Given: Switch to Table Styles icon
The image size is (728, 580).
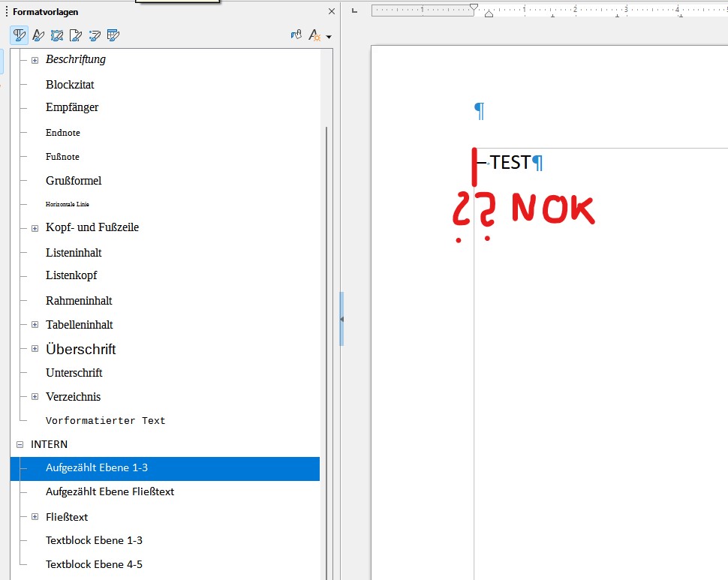Looking at the screenshot, I should tap(113, 35).
